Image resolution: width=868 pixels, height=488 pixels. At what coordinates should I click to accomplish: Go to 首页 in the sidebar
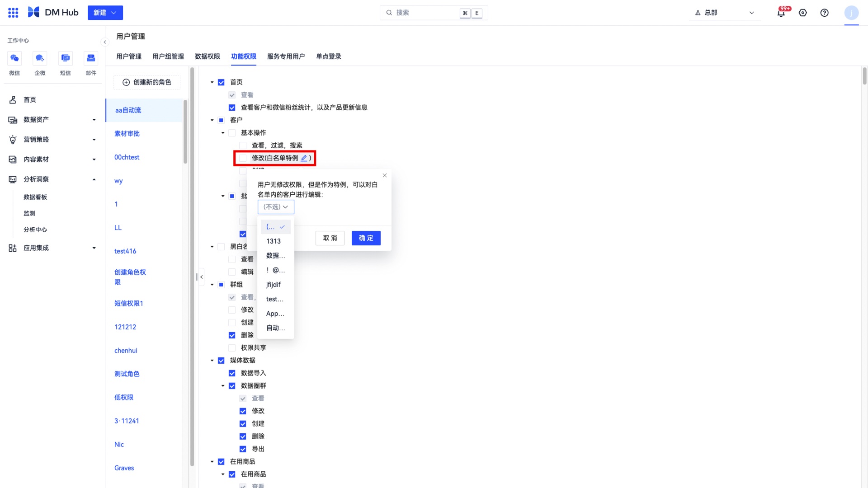(x=30, y=100)
